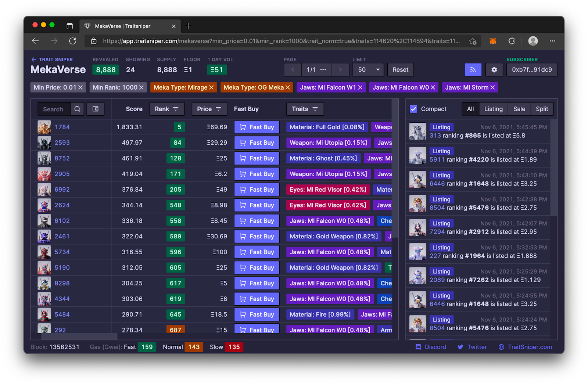Click the live feed RSS icon button
This screenshot has width=588, height=385.
[473, 70]
